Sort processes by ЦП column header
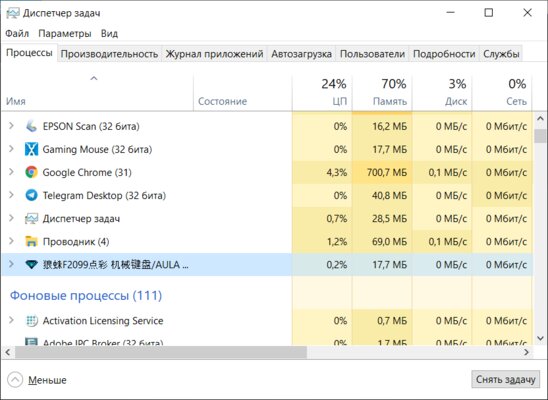The height and width of the screenshot is (400, 548). 322,93
